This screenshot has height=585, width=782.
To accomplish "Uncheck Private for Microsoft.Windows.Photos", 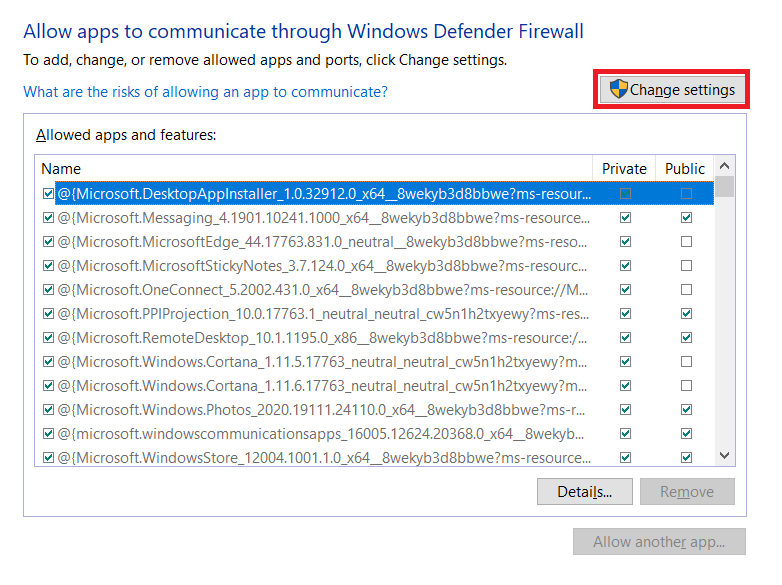I will tap(625, 409).
